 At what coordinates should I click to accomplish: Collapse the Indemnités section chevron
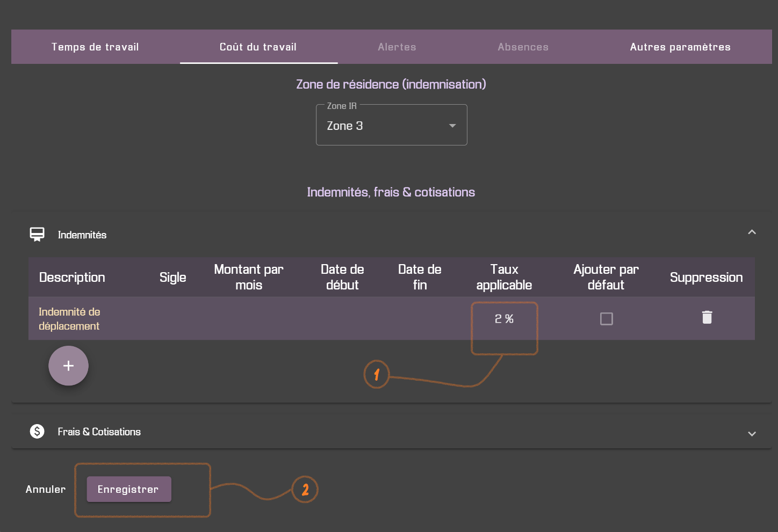[752, 232]
